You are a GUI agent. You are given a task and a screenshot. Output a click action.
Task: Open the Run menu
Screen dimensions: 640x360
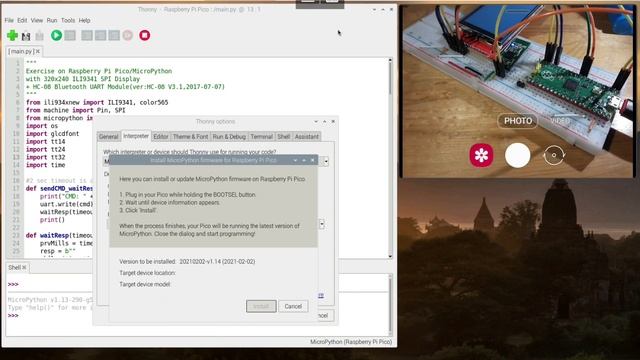click(x=52, y=20)
